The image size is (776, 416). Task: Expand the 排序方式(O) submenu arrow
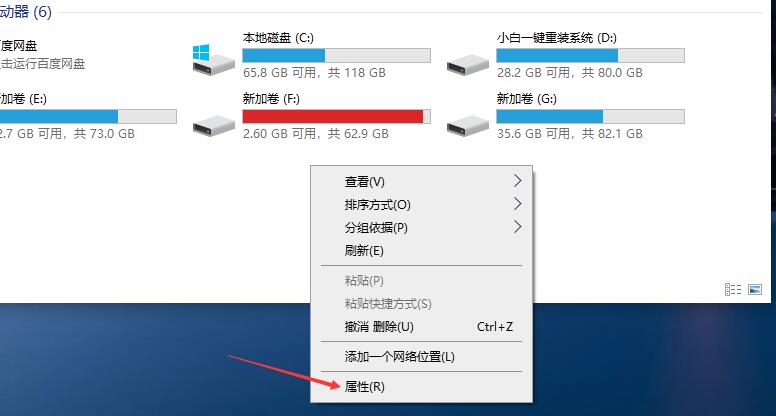(x=517, y=203)
